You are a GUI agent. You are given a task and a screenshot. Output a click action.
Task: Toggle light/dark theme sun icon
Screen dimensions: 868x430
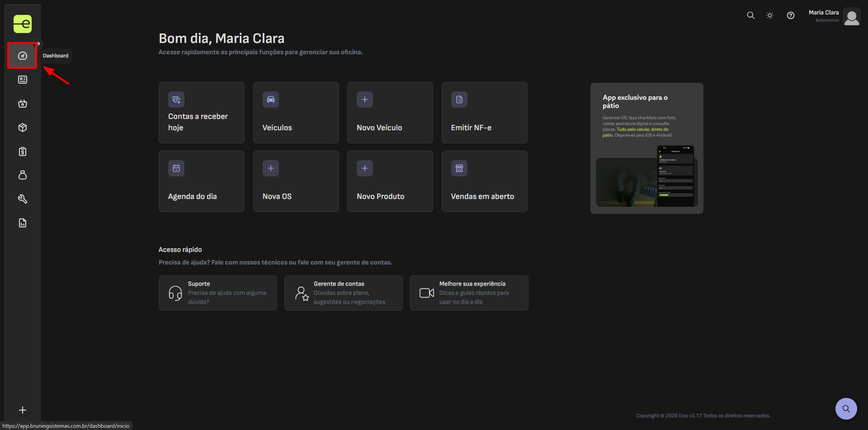click(770, 15)
